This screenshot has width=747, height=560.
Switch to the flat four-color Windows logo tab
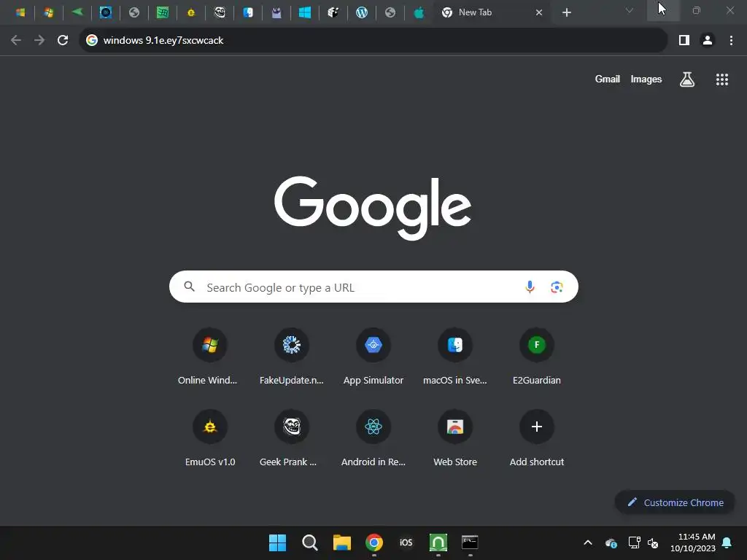(x=20, y=12)
